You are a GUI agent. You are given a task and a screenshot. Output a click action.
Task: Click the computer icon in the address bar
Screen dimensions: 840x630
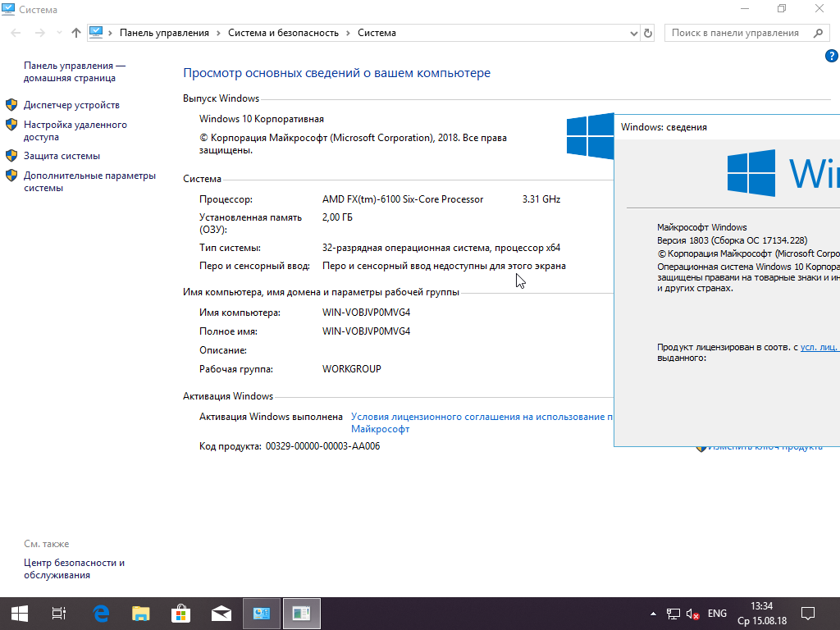coord(96,33)
